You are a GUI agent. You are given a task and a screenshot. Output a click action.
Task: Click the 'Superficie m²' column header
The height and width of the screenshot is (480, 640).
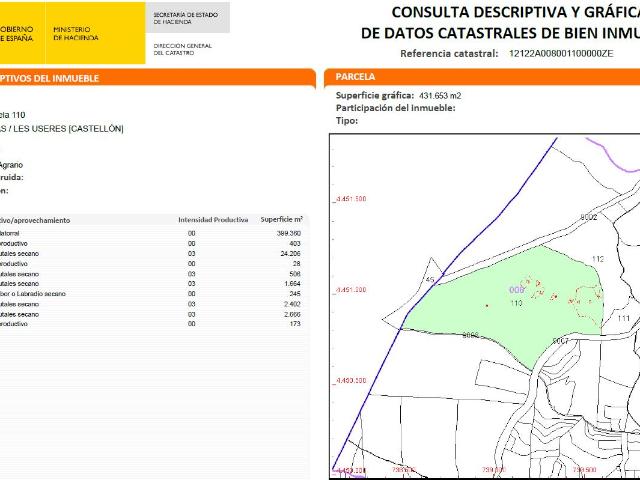[x=282, y=220]
